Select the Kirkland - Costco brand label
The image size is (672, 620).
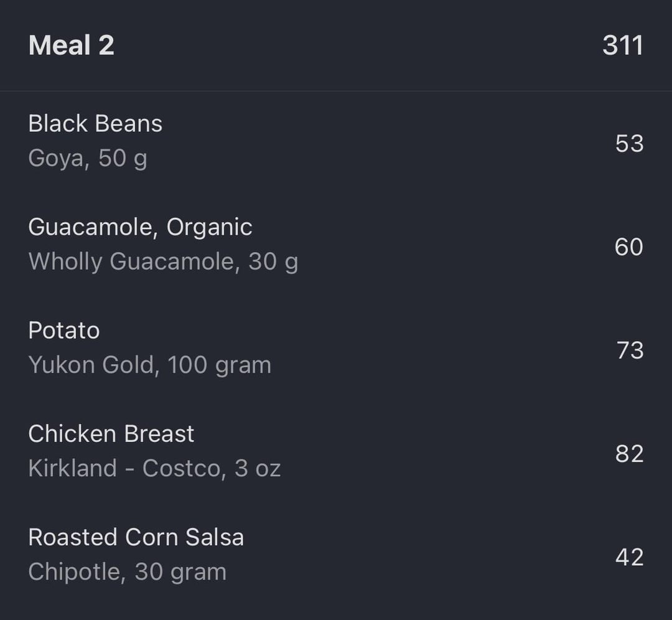pos(124,468)
